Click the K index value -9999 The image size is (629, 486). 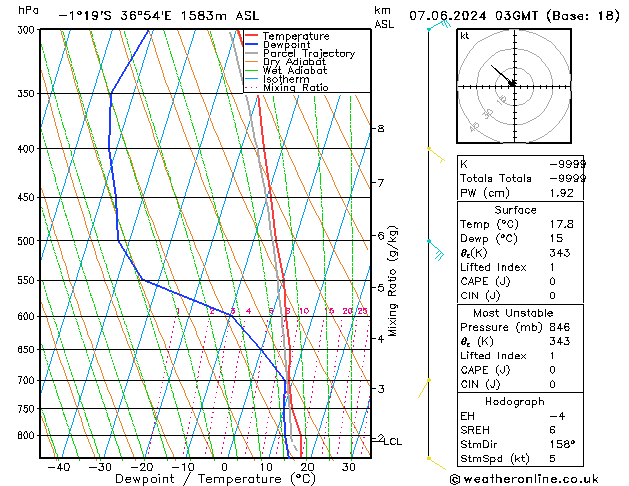(568, 164)
